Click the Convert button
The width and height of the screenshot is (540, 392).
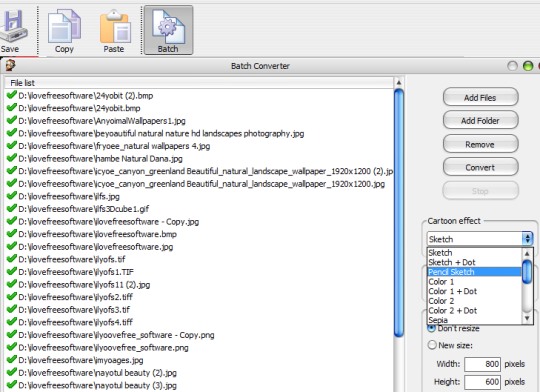(480, 167)
